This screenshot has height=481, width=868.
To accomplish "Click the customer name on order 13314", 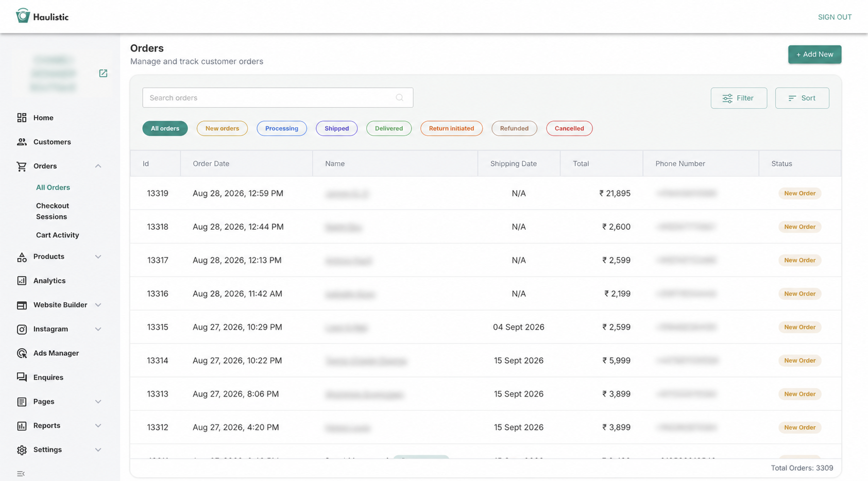I will click(366, 361).
